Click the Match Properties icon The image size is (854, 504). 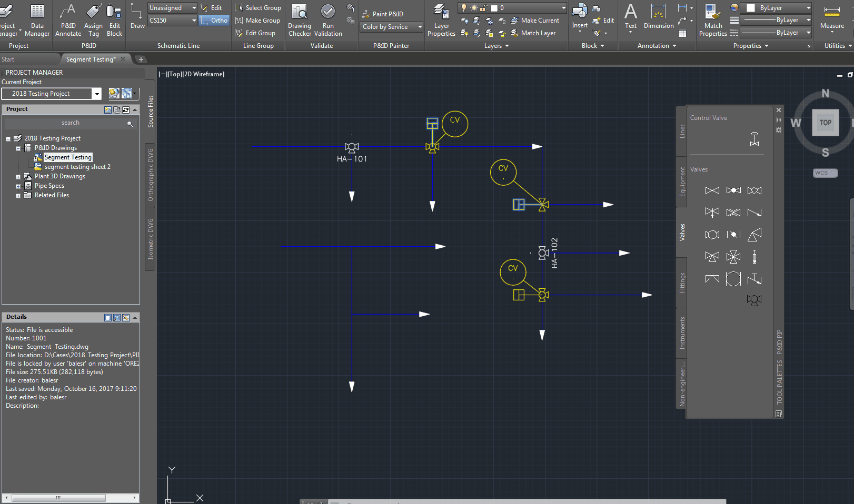click(x=713, y=12)
